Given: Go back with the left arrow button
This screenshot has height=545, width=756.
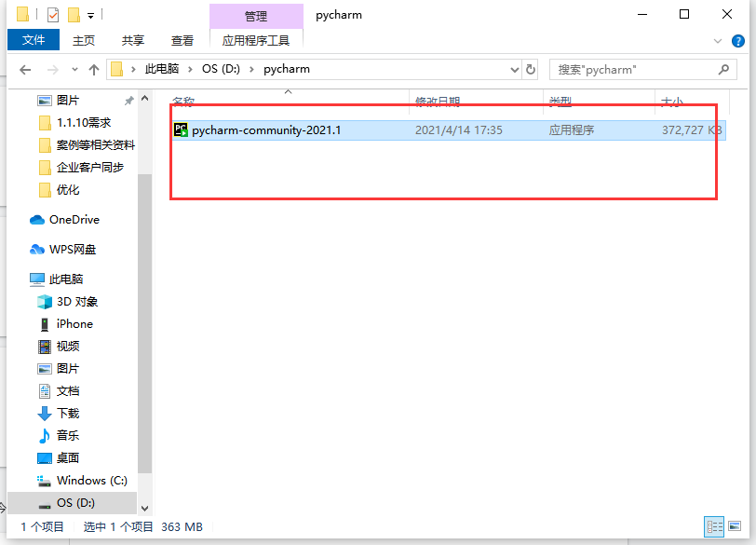Looking at the screenshot, I should click(25, 70).
